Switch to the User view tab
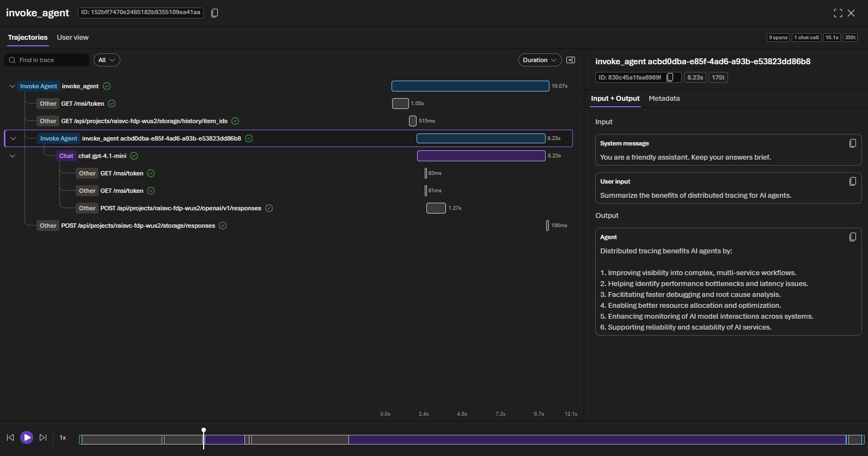This screenshot has width=868, height=456. click(72, 38)
